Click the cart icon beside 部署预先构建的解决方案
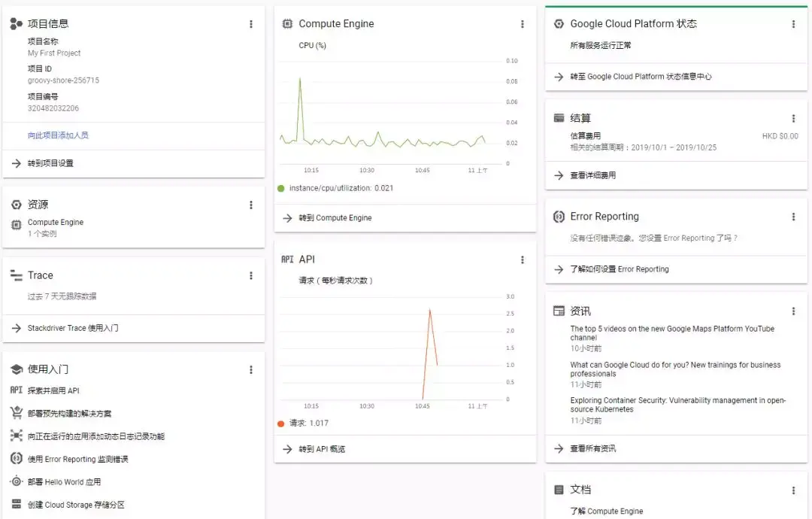This screenshot has width=812, height=519. [16, 413]
